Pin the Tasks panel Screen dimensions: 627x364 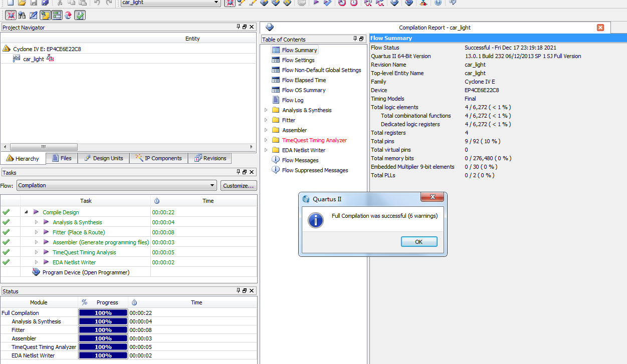pyautogui.click(x=239, y=172)
